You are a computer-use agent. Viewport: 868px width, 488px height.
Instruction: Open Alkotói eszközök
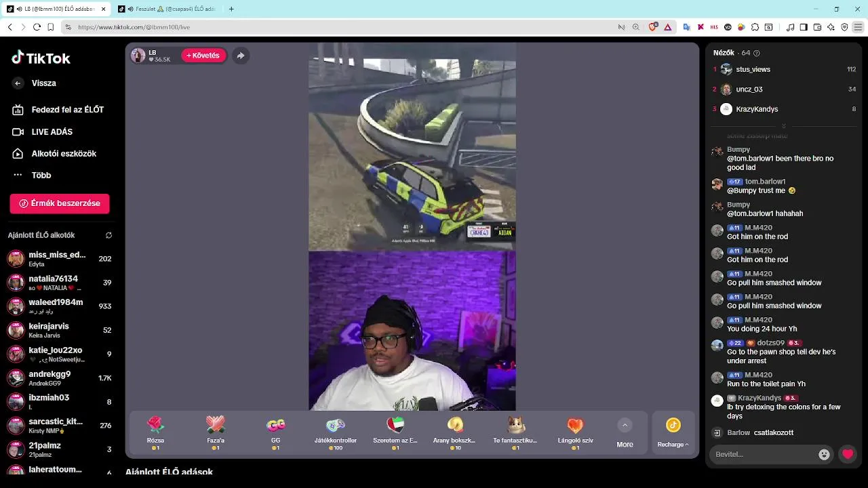tap(54, 154)
